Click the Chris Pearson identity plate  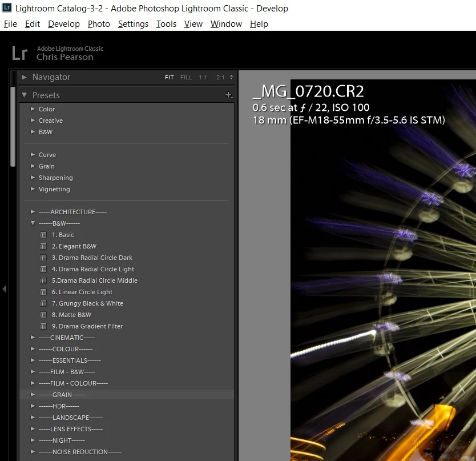[x=64, y=57]
